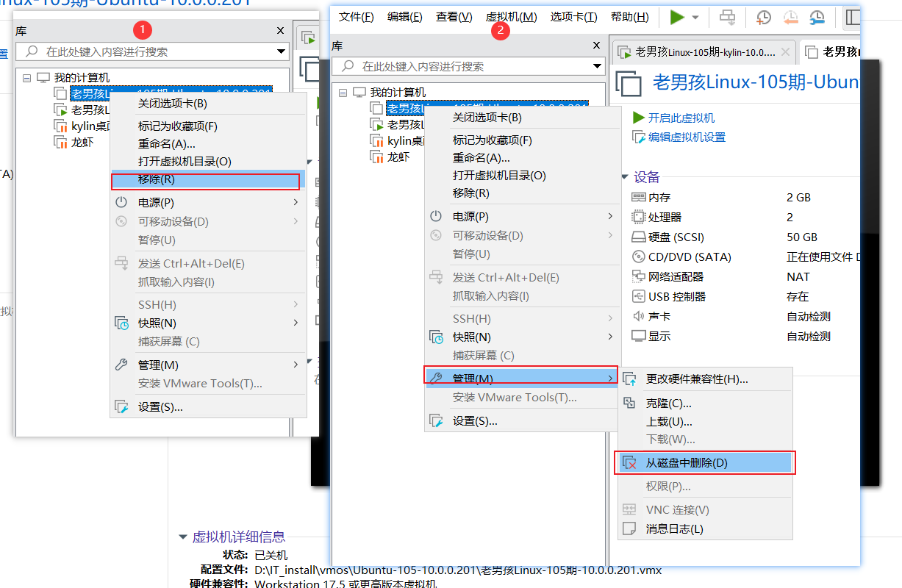Open the 虚拟机(M) menu
The image size is (902, 588).
tap(512, 17)
